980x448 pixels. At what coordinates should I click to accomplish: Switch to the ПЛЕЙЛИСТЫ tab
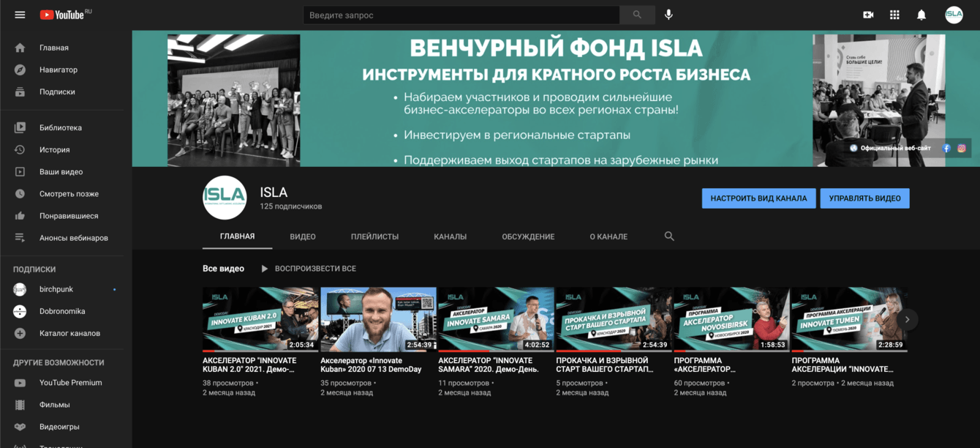374,236
